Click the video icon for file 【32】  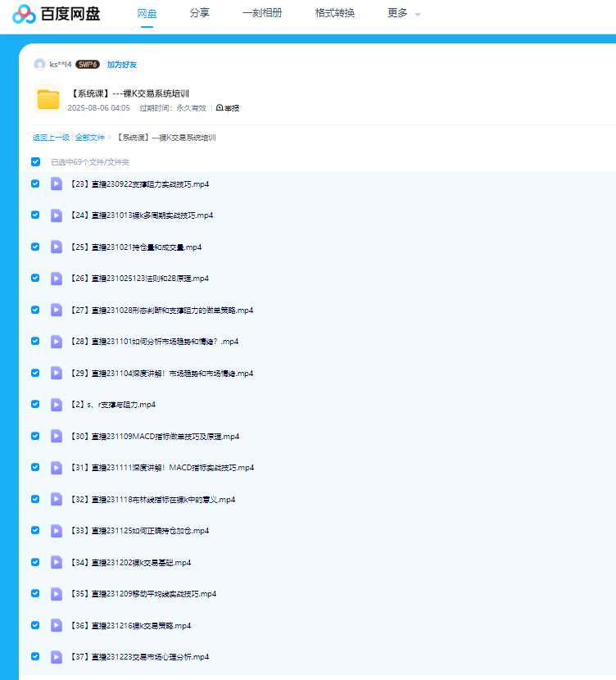tap(57, 499)
